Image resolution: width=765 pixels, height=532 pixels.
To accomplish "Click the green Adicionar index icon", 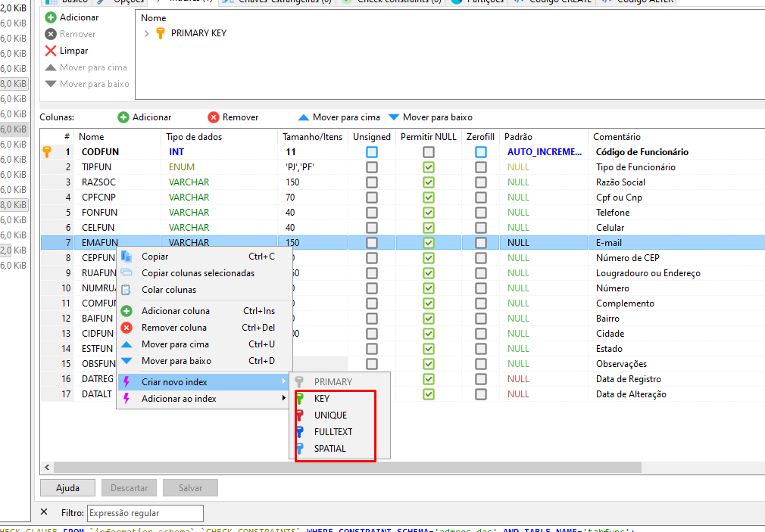I will click(51, 17).
